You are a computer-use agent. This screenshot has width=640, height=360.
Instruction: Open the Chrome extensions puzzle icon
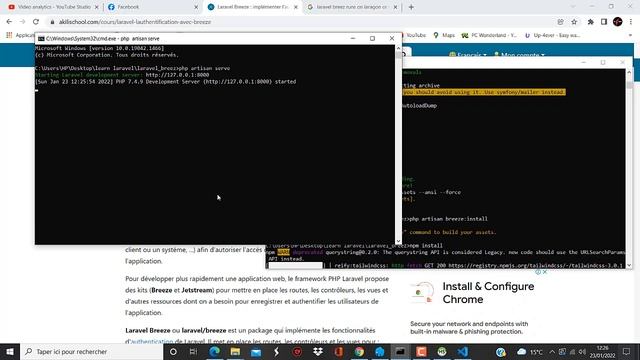[x=591, y=22]
